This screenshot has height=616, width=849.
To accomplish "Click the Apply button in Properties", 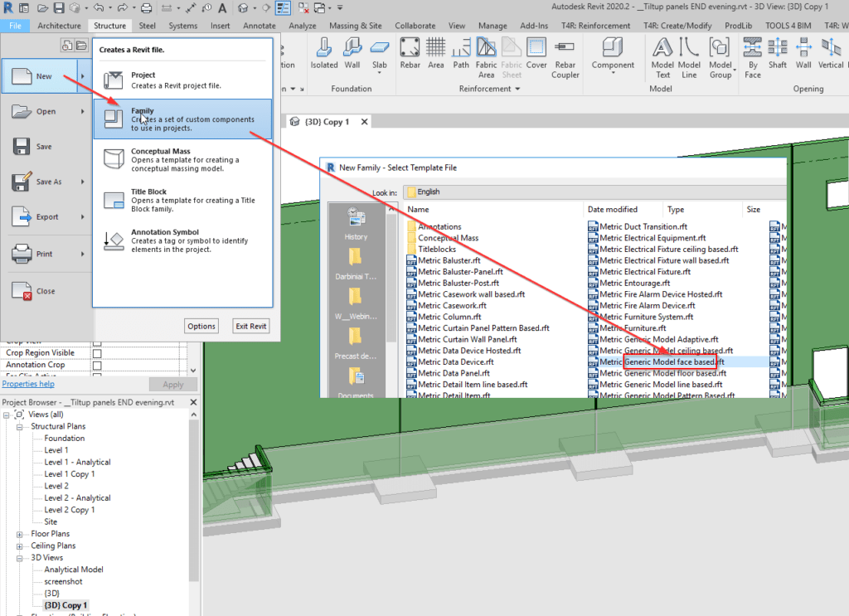I will (x=172, y=385).
